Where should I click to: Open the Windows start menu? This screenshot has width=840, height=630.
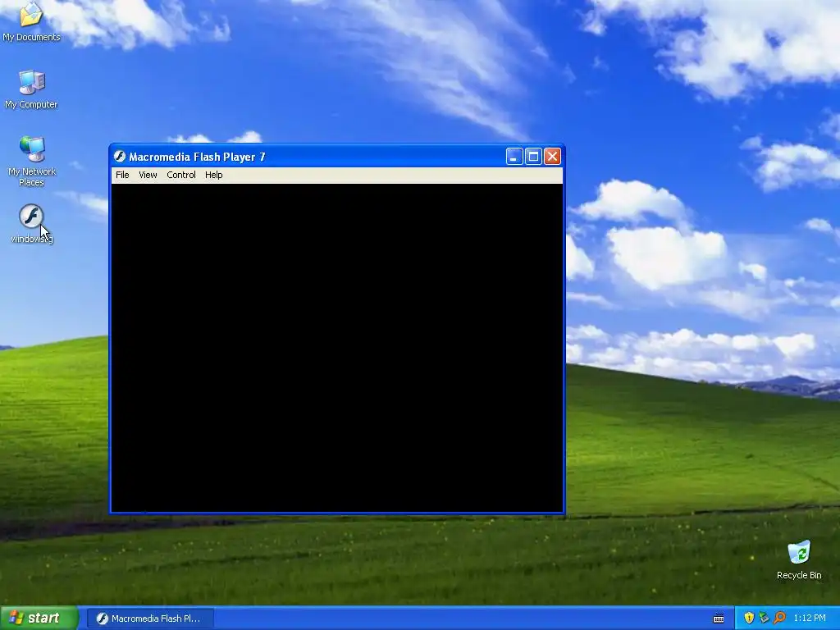click(x=39, y=618)
